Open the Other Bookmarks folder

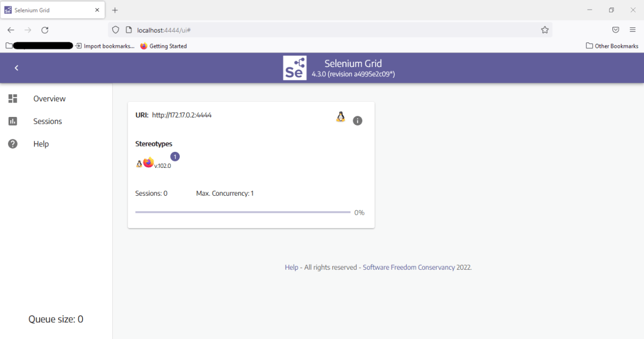612,46
